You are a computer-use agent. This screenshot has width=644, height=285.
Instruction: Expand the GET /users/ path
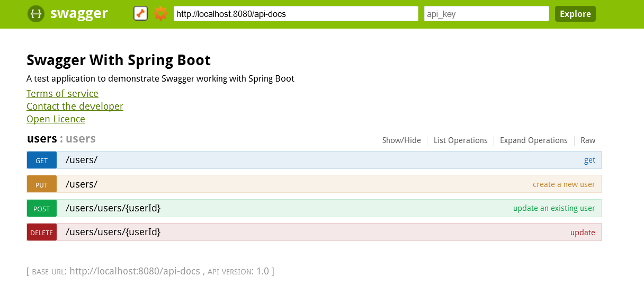[x=82, y=160]
